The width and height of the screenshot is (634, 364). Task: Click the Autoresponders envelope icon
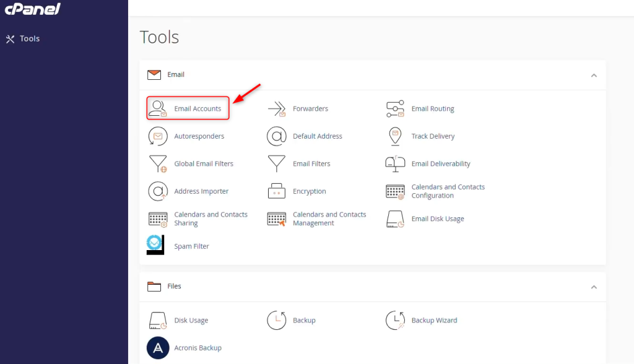158,136
